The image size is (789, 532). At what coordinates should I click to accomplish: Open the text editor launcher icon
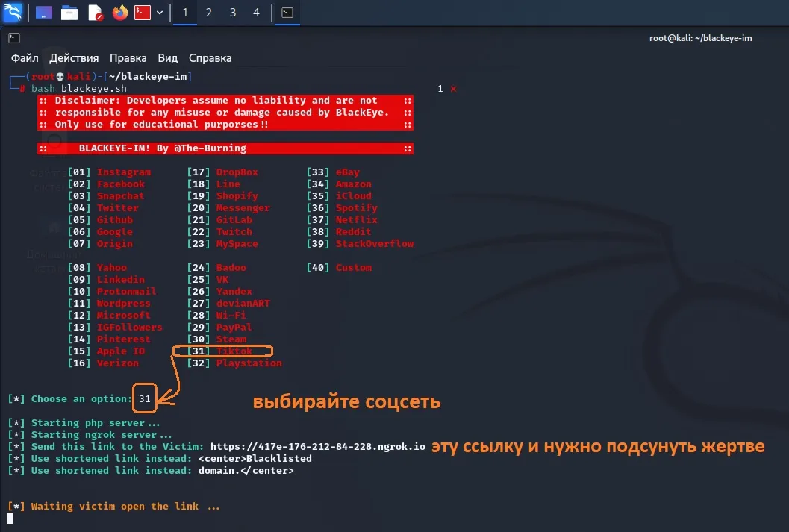coord(95,13)
